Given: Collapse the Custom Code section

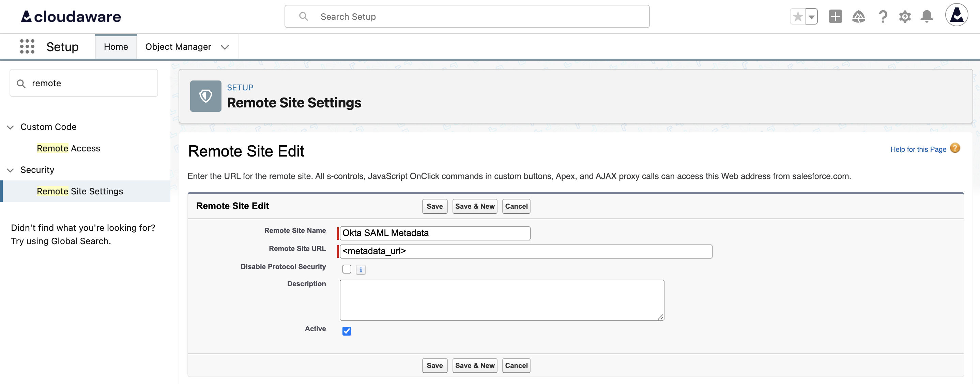Looking at the screenshot, I should pyautogui.click(x=10, y=128).
